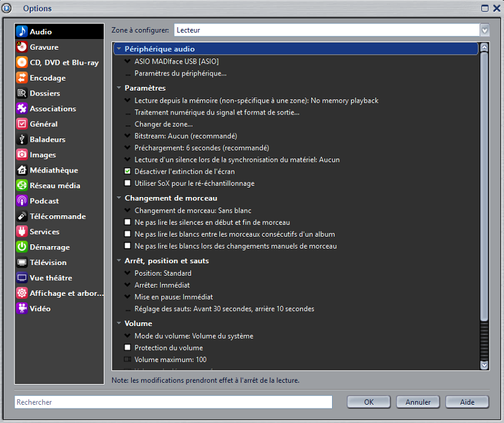Expand Lecture depuis la mémoire option
This screenshot has width=504, height=423.
click(128, 100)
